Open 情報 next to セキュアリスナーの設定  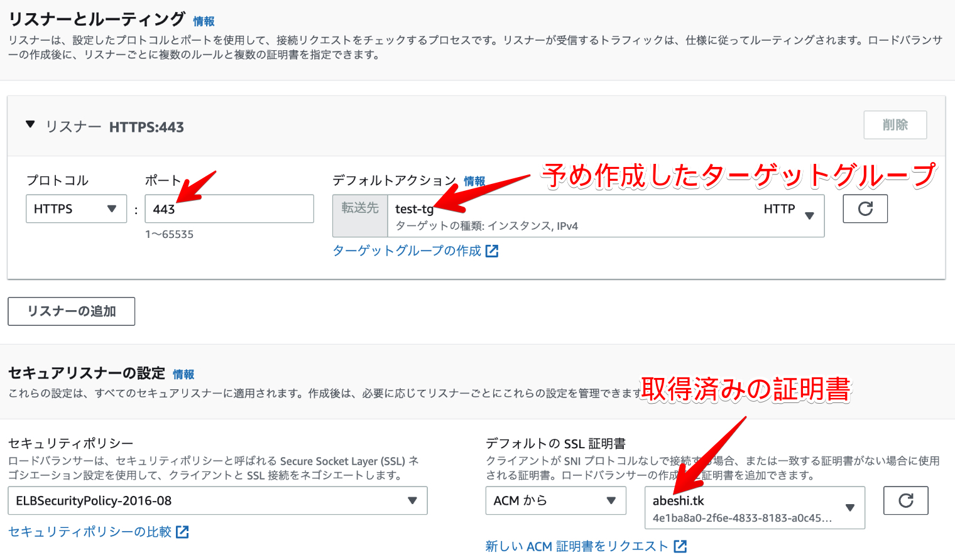(x=183, y=374)
